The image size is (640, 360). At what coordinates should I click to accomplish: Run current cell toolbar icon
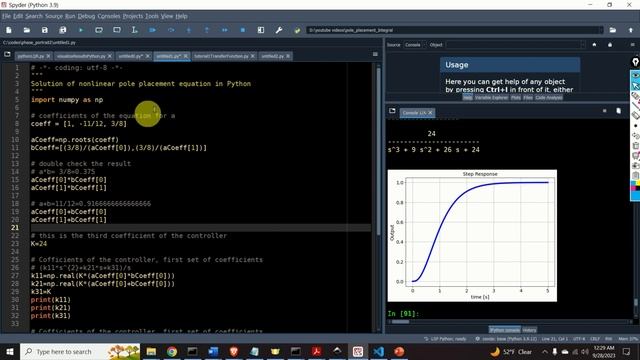(99, 30)
